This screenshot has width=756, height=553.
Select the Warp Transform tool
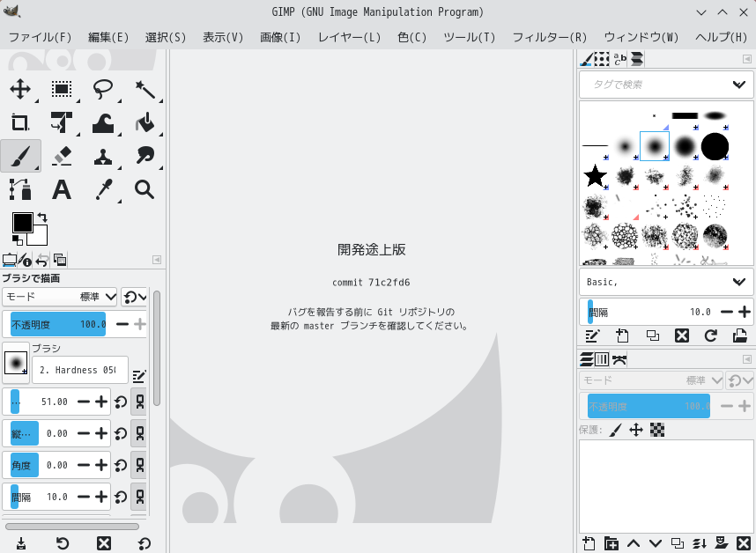103,122
